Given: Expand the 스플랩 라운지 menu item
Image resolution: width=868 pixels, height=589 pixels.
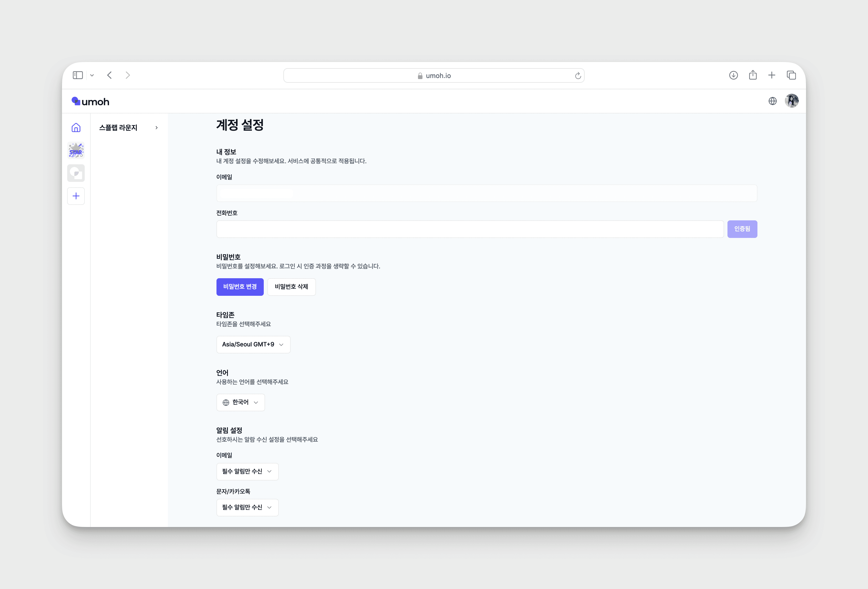Looking at the screenshot, I should [128, 128].
